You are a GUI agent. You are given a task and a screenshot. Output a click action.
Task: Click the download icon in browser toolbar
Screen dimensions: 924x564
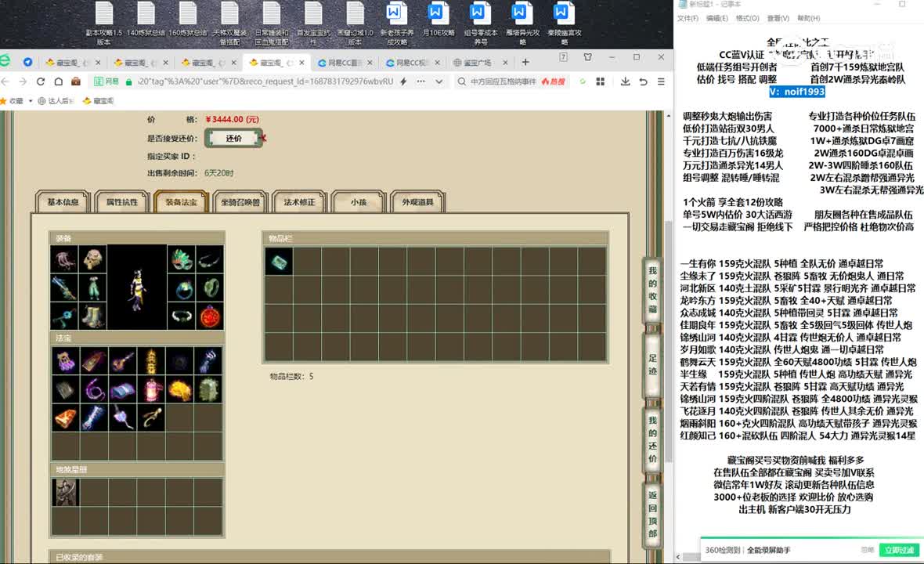pyautogui.click(x=625, y=81)
